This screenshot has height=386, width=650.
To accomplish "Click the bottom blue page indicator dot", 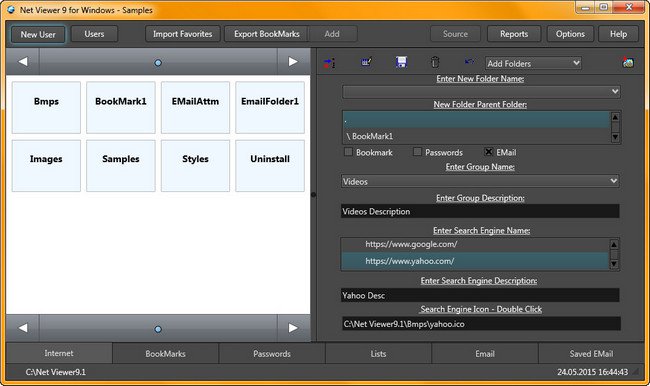I will tap(158, 329).
